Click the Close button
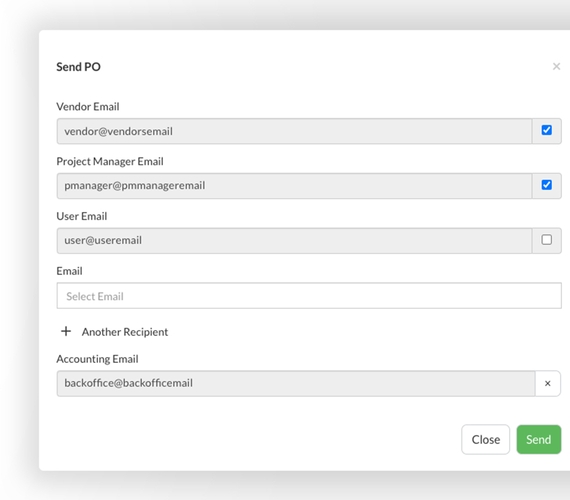This screenshot has width=570, height=500. click(x=486, y=439)
